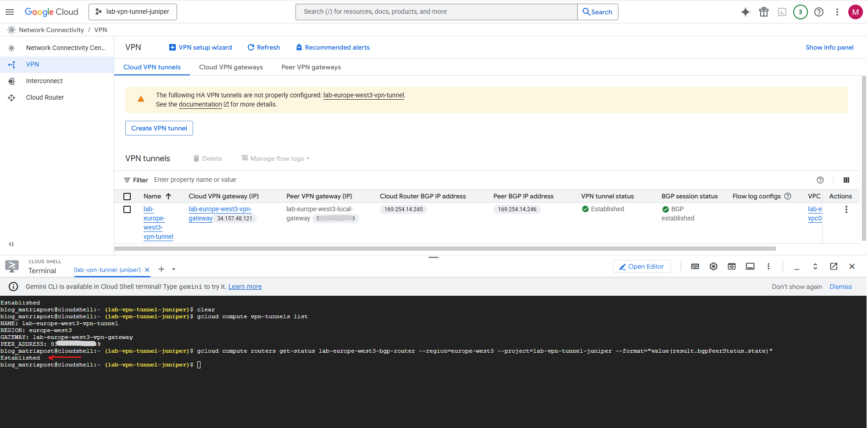
Task: Follow Learn more link about Gemini CLI
Action: click(245, 287)
